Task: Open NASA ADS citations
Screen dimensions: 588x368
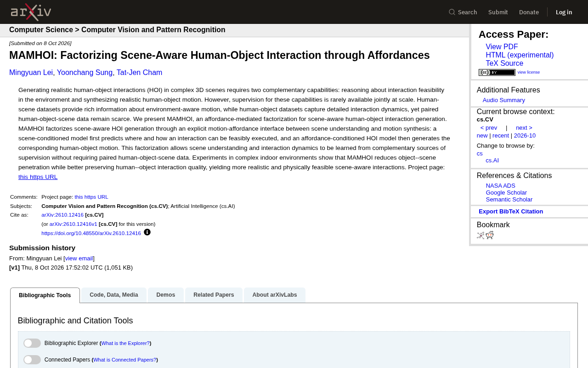Action: pyautogui.click(x=501, y=186)
